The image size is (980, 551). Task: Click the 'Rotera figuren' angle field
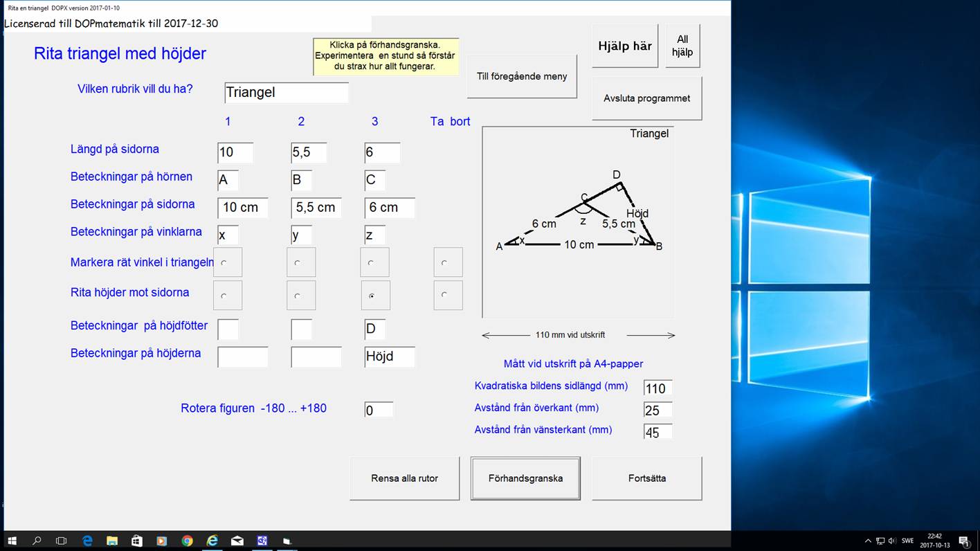pyautogui.click(x=379, y=410)
